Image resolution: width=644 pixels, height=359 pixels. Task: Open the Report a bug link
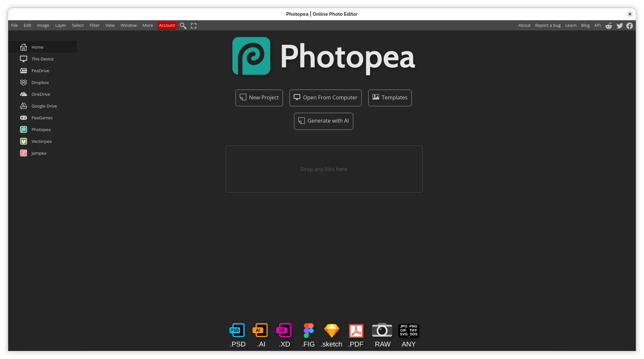click(x=548, y=26)
